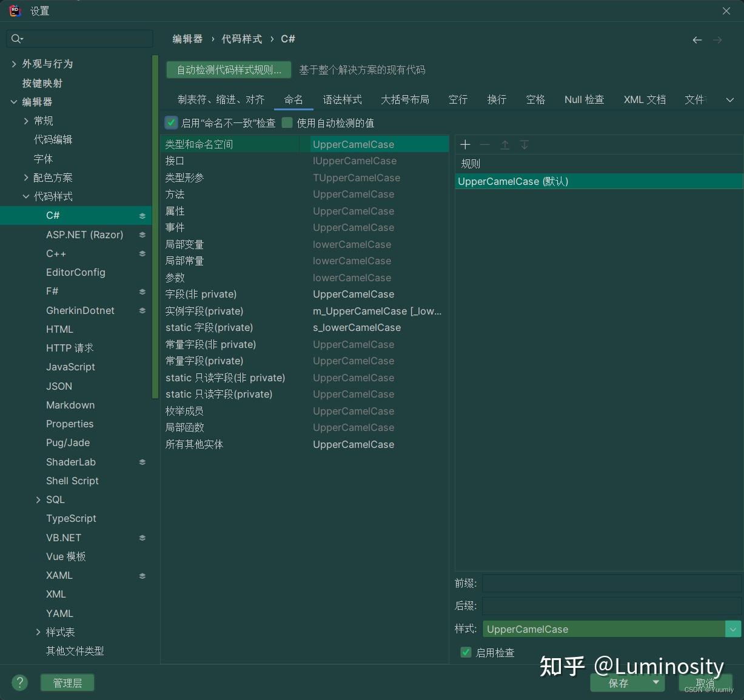
Task: Open the 样式 UpperCamelCase dropdown
Action: [732, 628]
